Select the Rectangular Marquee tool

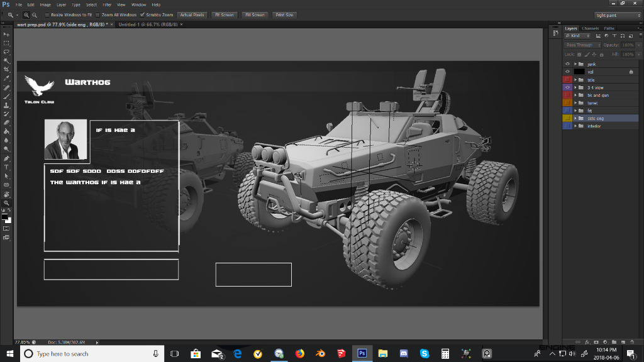6,43
